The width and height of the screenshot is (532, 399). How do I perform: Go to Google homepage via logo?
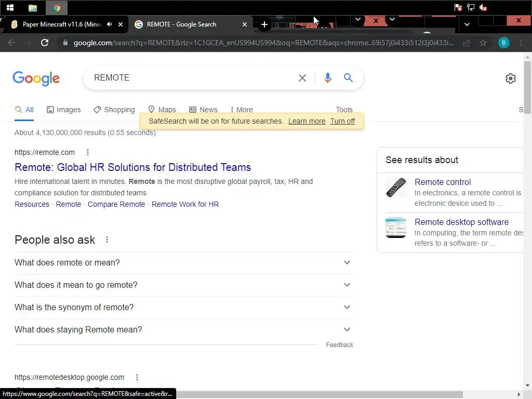(36, 78)
